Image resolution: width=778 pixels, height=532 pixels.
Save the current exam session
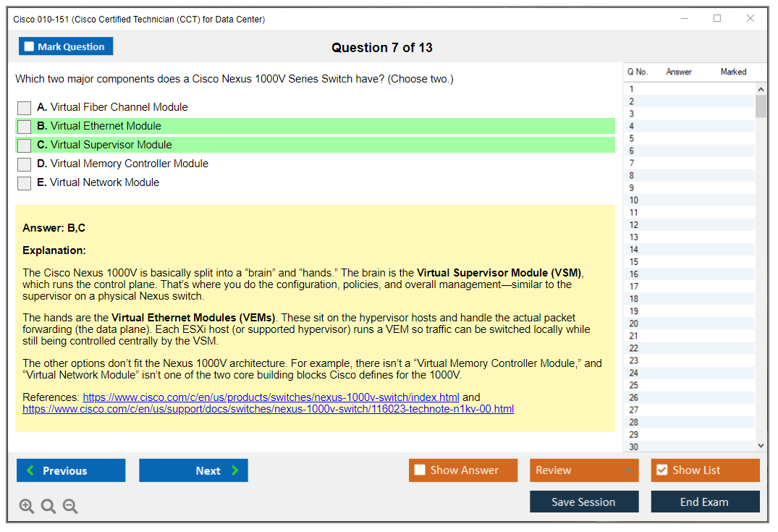pos(583,502)
